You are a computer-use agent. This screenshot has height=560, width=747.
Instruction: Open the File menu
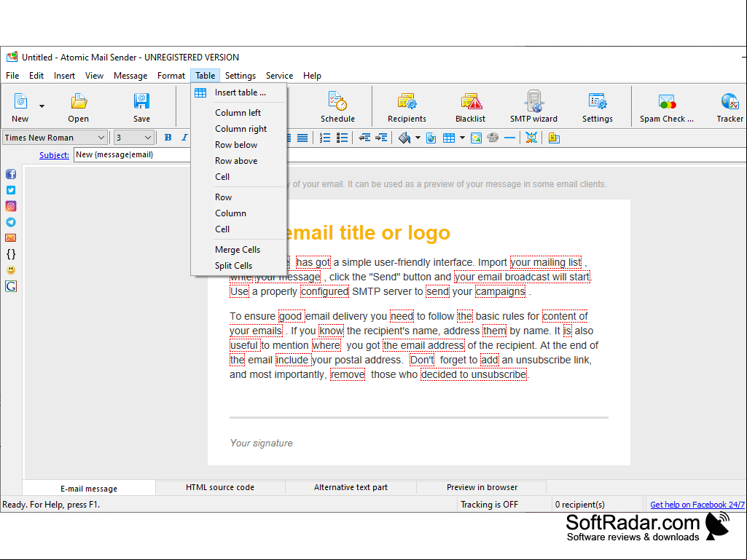[12, 76]
